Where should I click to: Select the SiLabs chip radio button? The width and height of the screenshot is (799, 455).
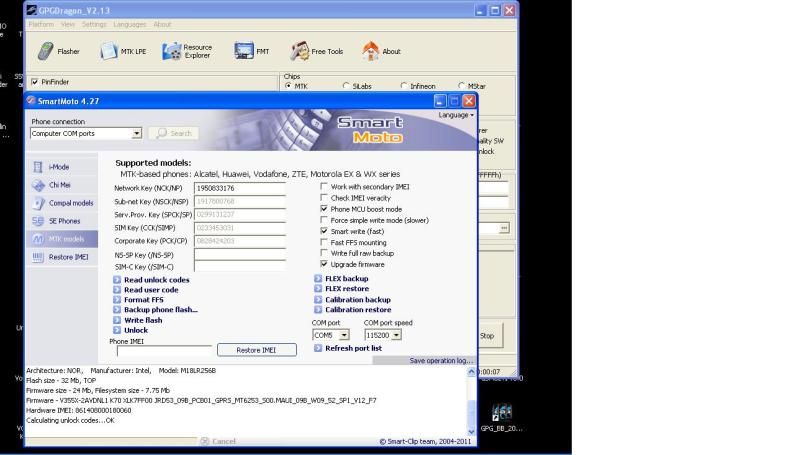click(x=346, y=86)
